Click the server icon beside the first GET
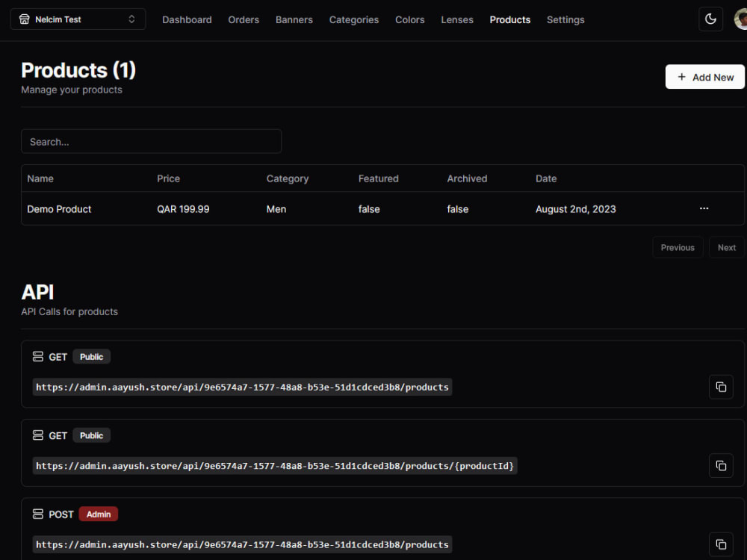747x560 pixels. 38,356
